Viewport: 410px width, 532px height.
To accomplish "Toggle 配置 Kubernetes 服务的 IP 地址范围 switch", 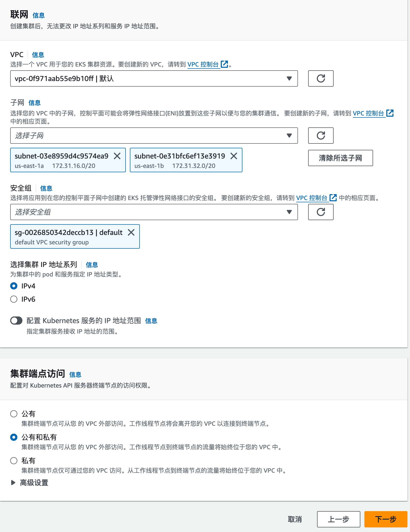I will (x=16, y=321).
